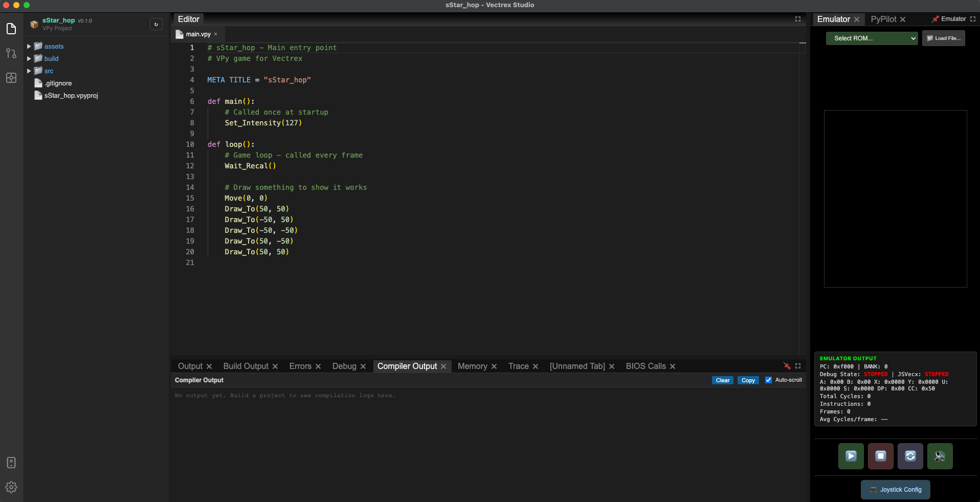Switch to the Debug tab
The height and width of the screenshot is (502, 980).
[344, 366]
